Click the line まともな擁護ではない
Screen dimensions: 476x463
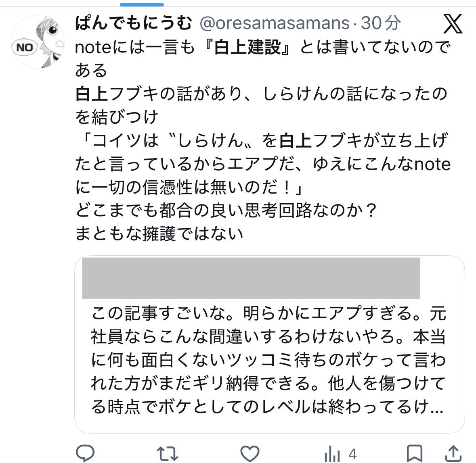tap(159, 234)
